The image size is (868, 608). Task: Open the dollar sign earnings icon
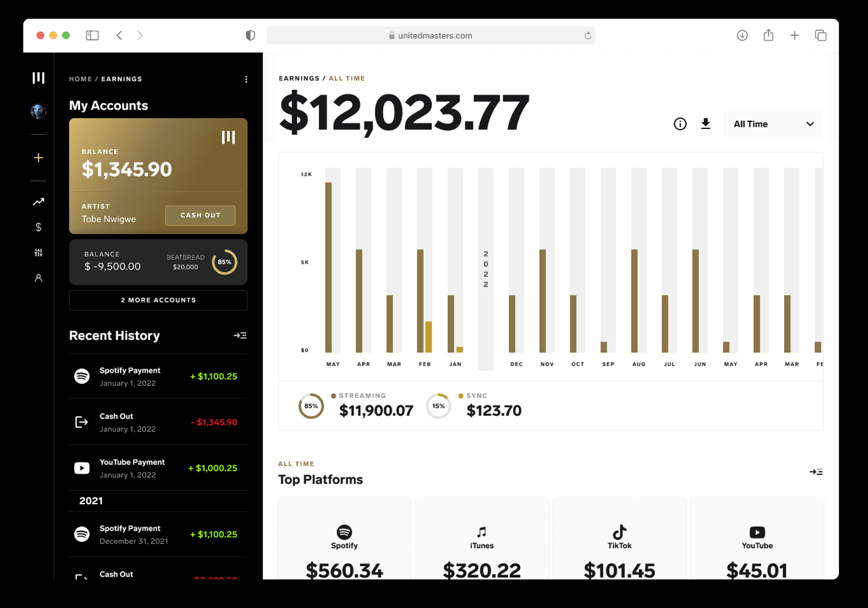coord(38,227)
